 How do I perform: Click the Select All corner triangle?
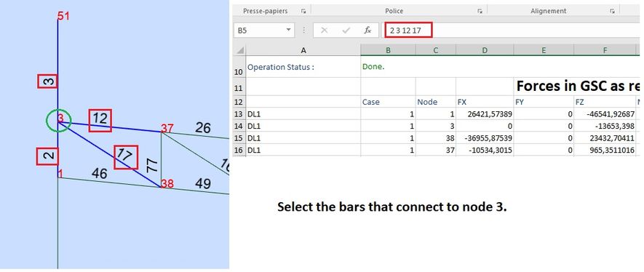click(x=239, y=50)
